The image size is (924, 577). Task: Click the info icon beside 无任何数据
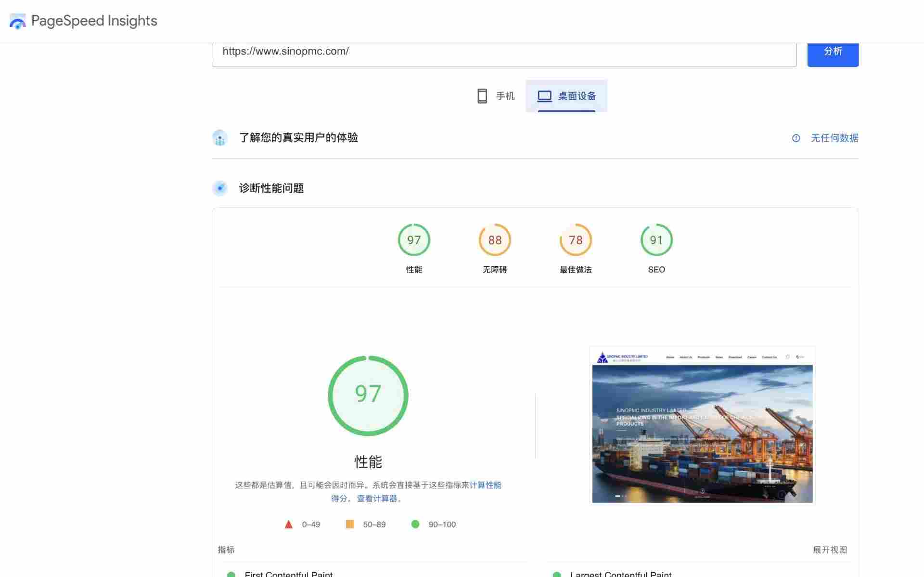[796, 138]
